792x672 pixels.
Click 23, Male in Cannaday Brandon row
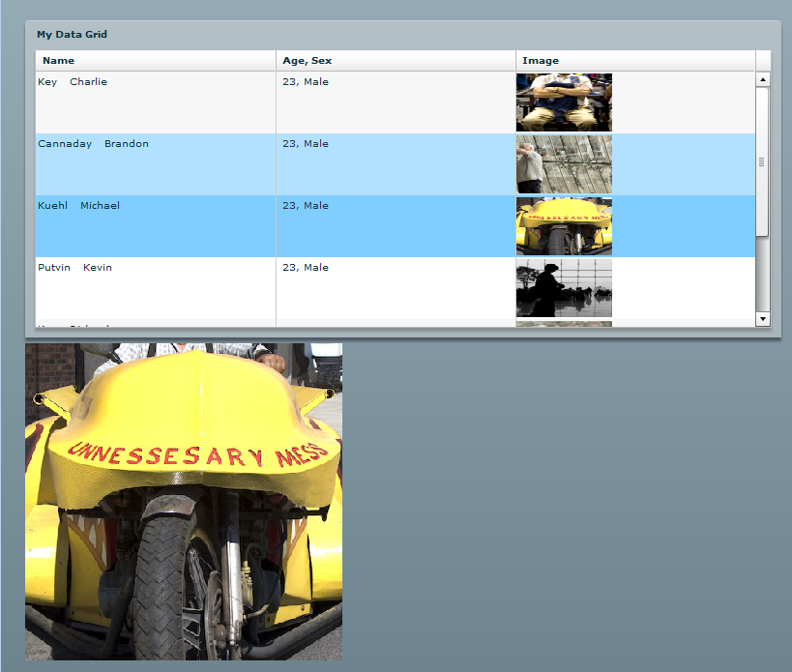pos(306,144)
